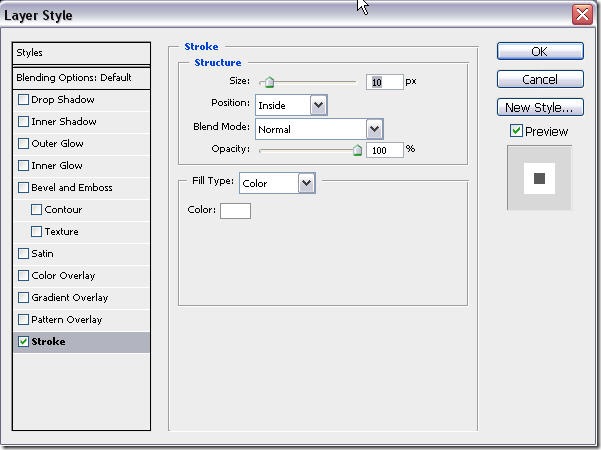Viewport: 601px width, 450px height.
Task: Open the Bevel and Emboss settings
Action: (x=71, y=188)
